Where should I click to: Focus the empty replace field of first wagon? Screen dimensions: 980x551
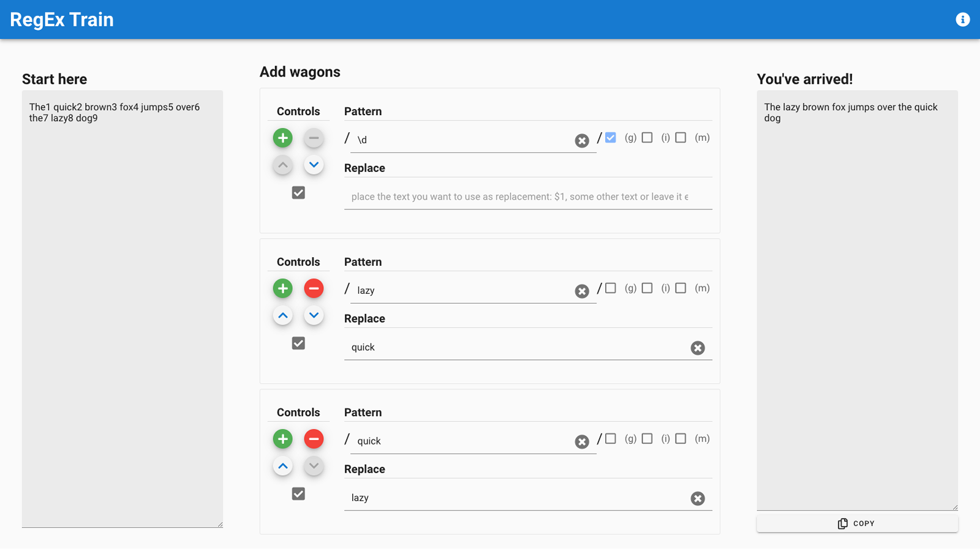point(528,197)
